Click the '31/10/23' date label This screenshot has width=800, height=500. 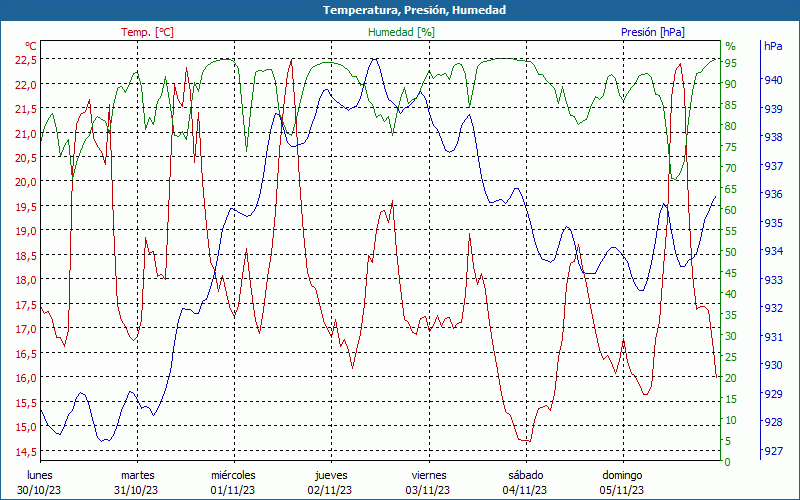pyautogui.click(x=136, y=490)
